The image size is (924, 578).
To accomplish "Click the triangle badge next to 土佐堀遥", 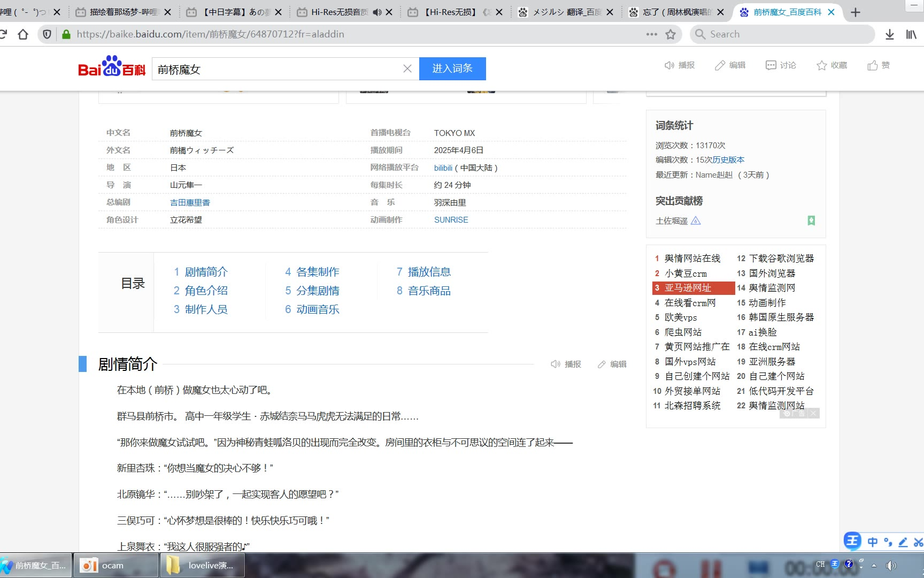I will [696, 220].
